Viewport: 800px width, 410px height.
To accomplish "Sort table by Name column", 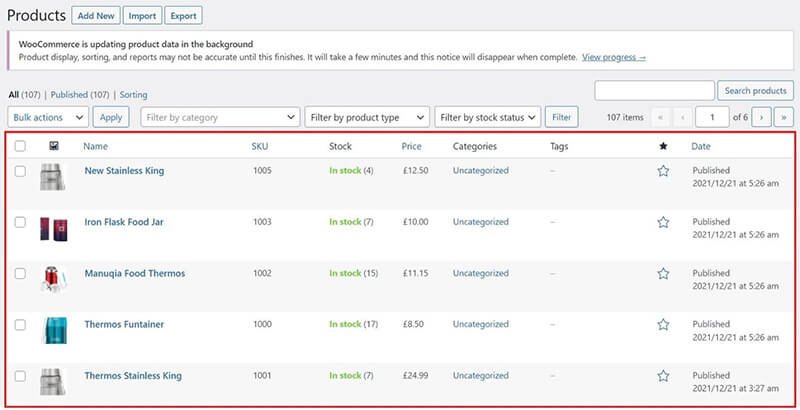I will pos(95,146).
